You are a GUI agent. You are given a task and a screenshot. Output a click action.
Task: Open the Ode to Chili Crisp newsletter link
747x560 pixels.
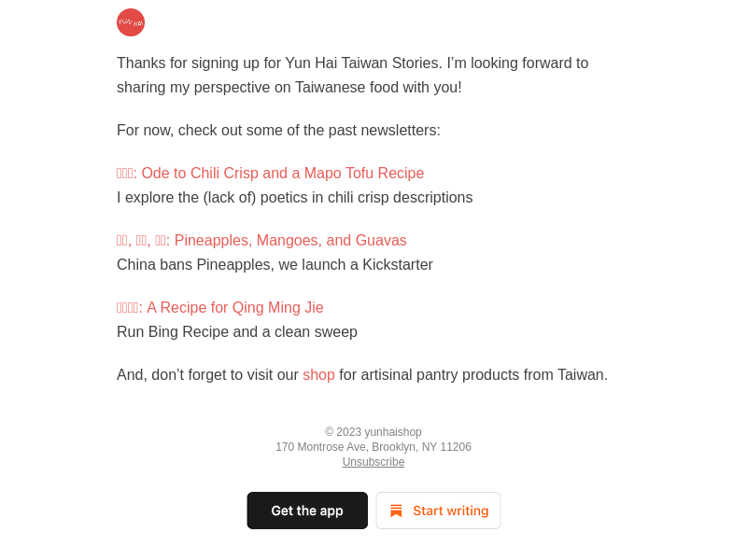pos(282,174)
